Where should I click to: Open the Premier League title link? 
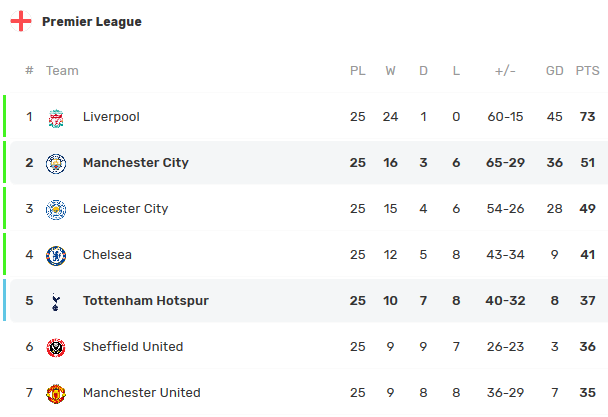pyautogui.click(x=92, y=22)
